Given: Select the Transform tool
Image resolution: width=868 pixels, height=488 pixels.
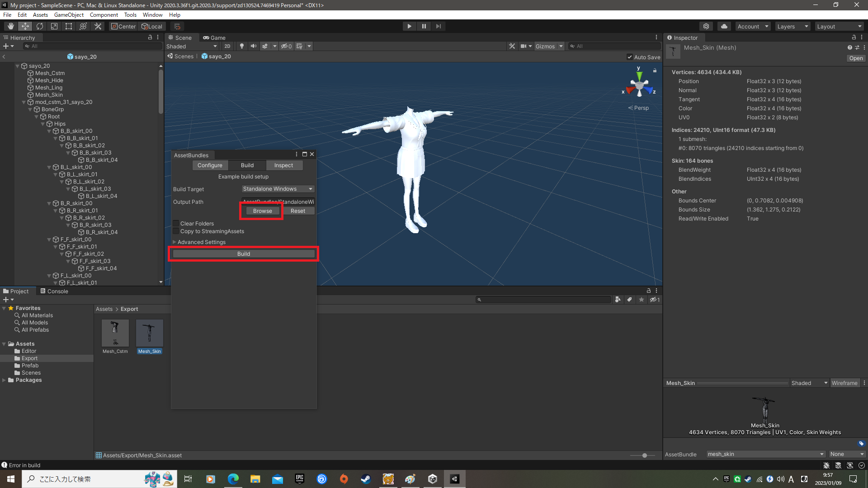Looking at the screenshot, I should [x=83, y=26].
